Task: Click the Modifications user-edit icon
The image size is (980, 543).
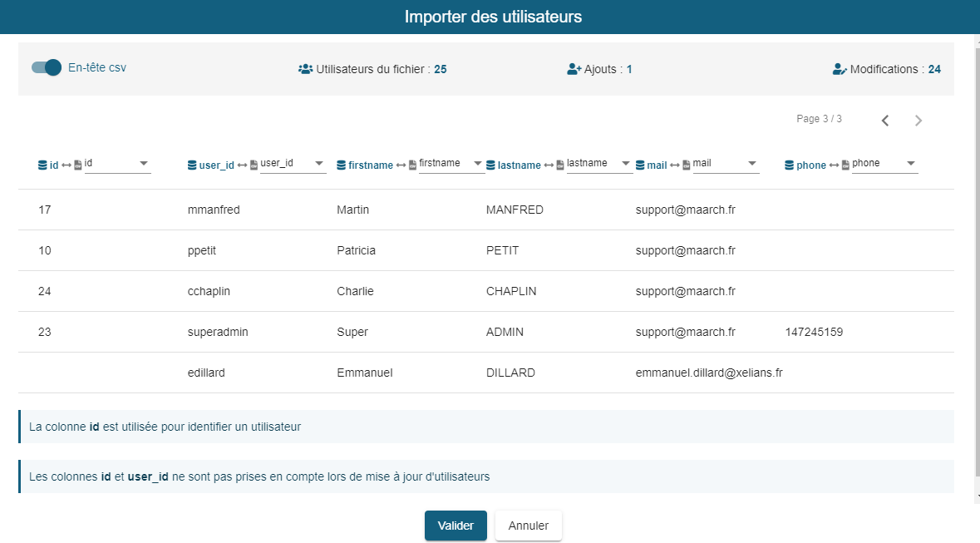Action: 840,70
